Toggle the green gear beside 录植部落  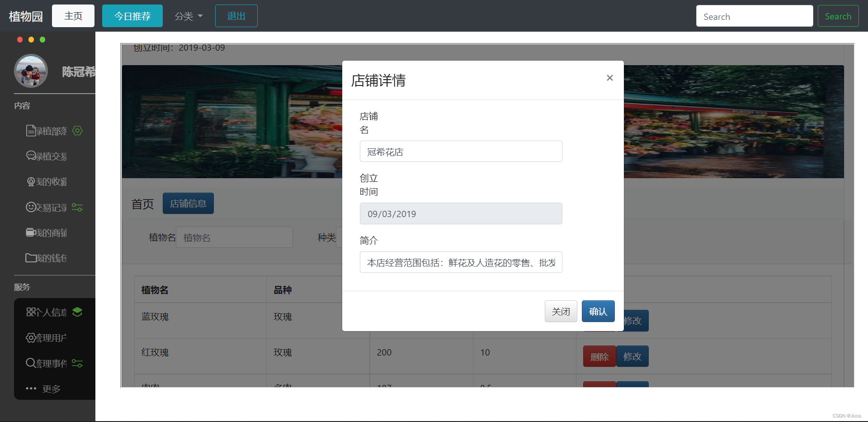click(77, 131)
